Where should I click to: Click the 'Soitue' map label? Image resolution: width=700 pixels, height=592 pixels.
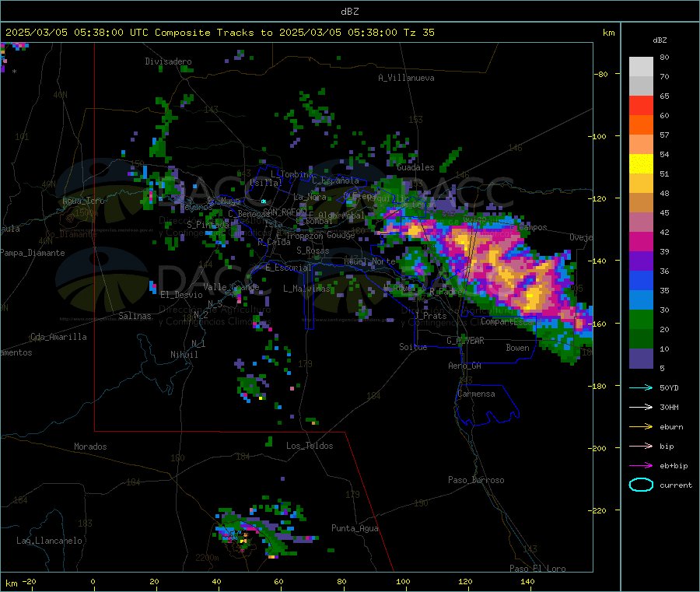[413, 347]
